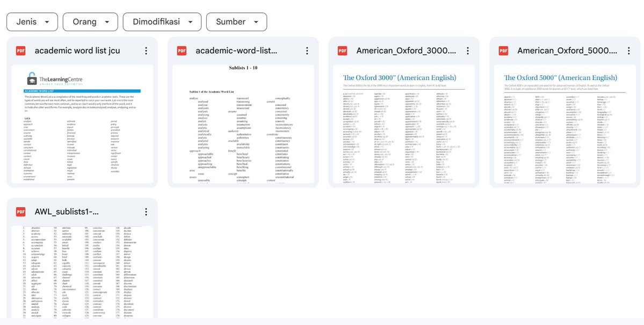The height and width of the screenshot is (325, 644).
Task: Open more options for academic word list jcu
Action: 146,51
